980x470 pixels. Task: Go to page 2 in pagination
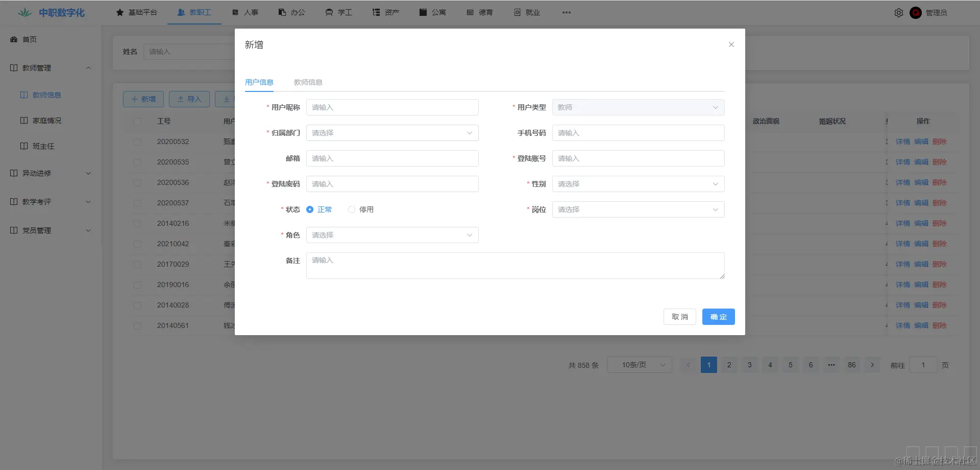coord(729,365)
